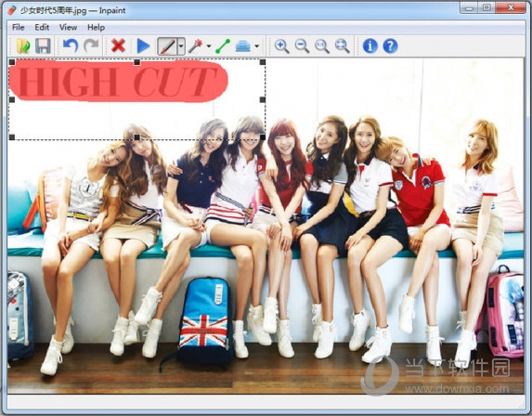Screen dimensions: 532x416
Task: Select the red Marker tool
Action: click(167, 46)
